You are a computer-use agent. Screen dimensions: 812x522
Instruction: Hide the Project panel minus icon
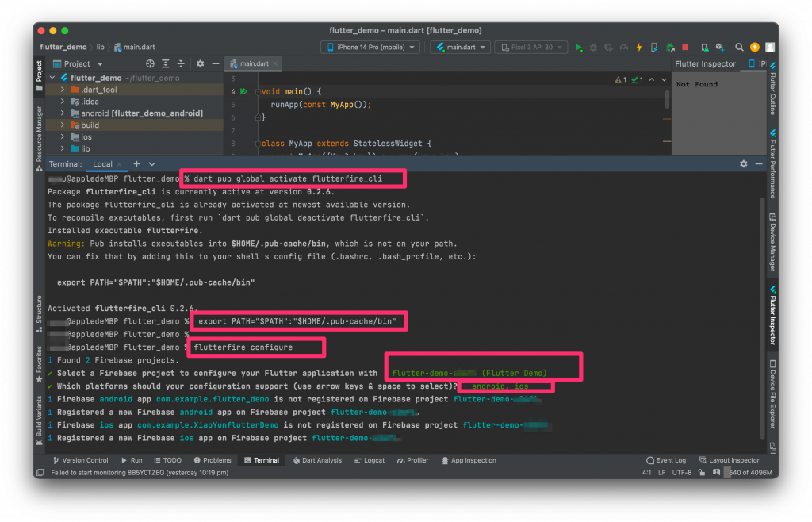coord(216,63)
